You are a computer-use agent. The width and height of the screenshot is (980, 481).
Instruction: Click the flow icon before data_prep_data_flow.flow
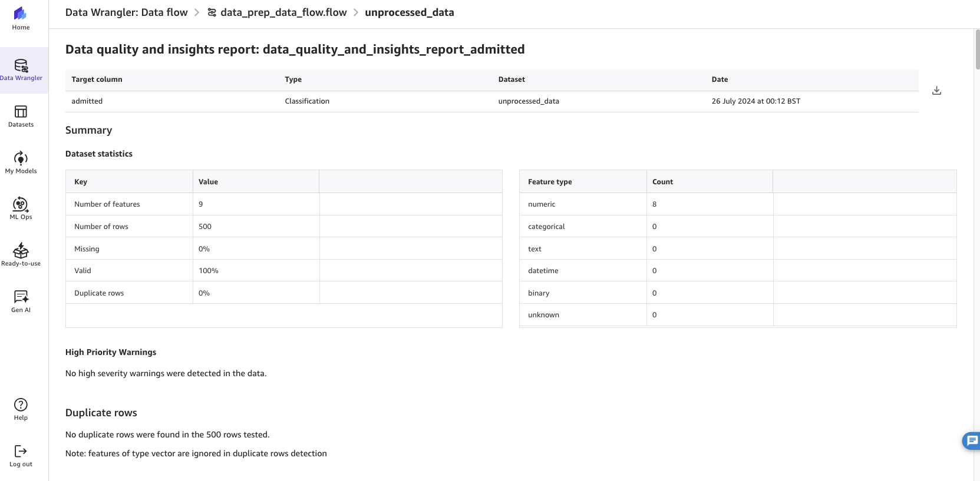pos(212,12)
